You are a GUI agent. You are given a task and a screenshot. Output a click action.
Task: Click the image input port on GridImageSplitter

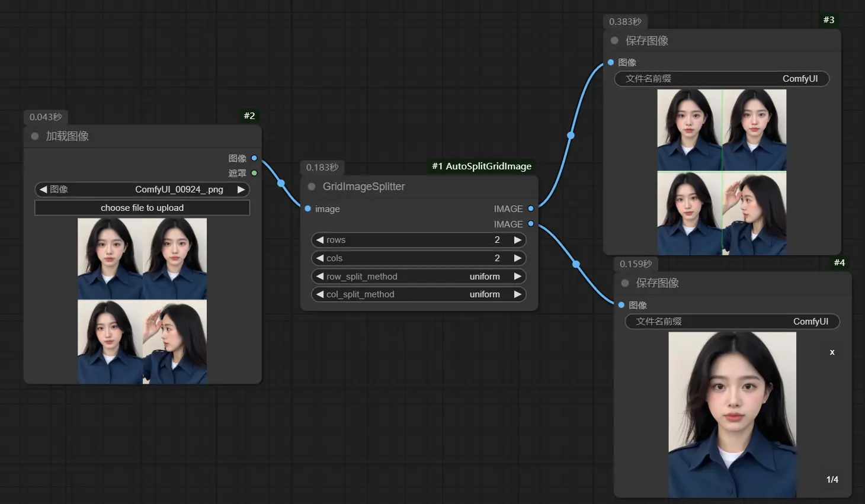click(x=307, y=208)
